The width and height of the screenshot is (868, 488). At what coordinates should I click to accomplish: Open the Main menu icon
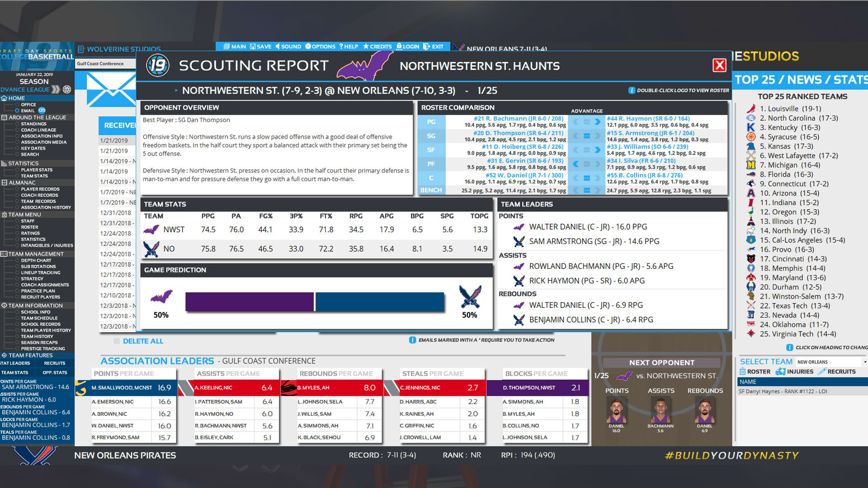tap(226, 47)
